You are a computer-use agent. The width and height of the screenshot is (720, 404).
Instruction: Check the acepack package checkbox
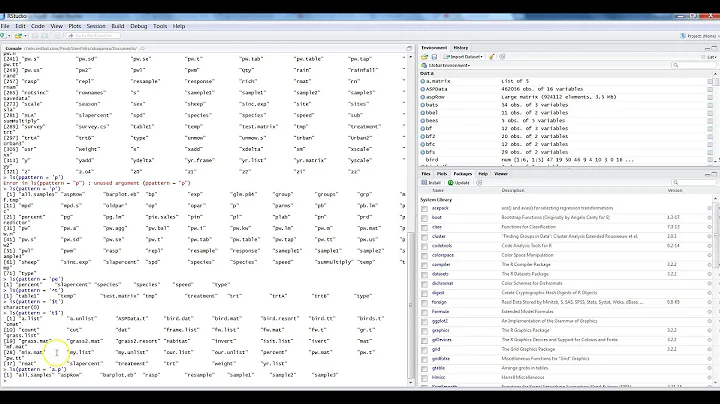424,209
